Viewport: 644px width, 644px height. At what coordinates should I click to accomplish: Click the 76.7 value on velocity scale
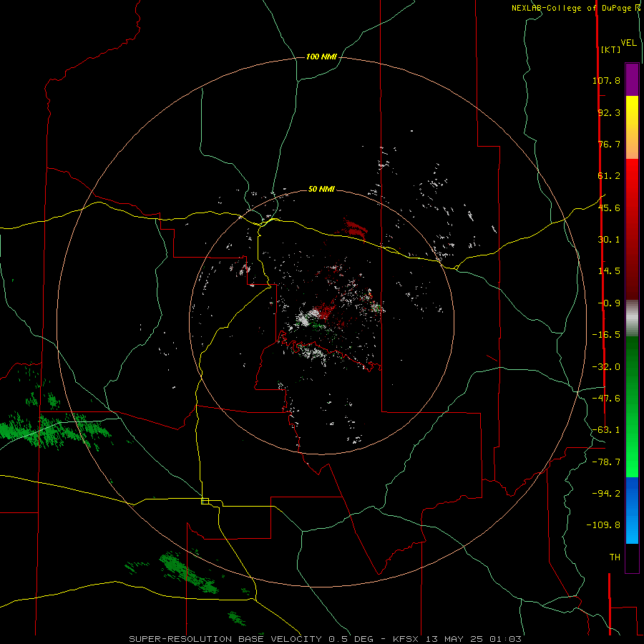[609, 144]
